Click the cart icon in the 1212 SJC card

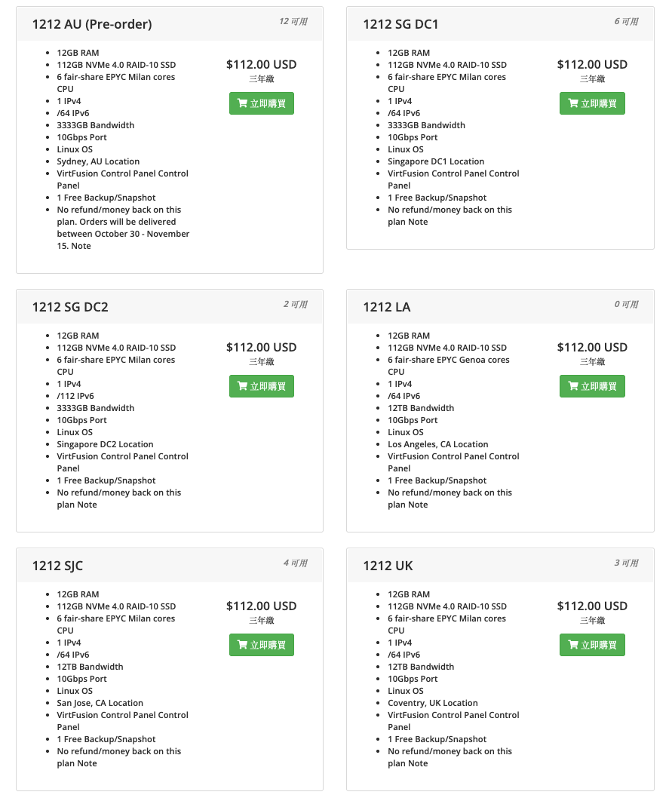tap(243, 646)
